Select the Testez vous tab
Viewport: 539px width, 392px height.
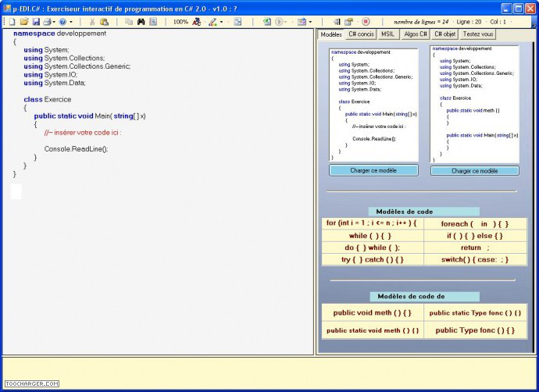pos(478,34)
